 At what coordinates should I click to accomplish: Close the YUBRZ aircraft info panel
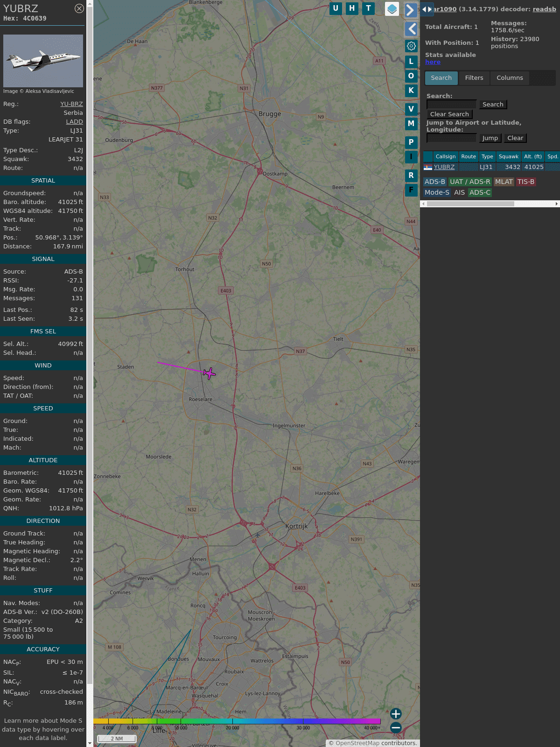pos(79,8)
